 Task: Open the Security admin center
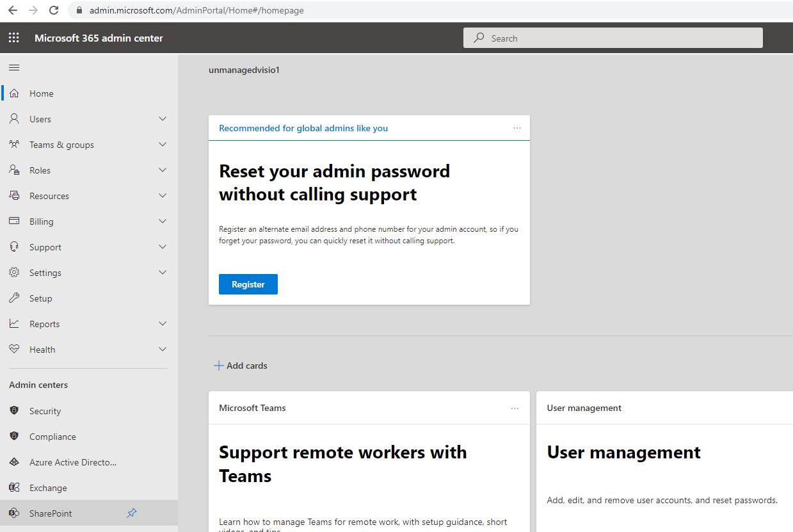coord(89,411)
